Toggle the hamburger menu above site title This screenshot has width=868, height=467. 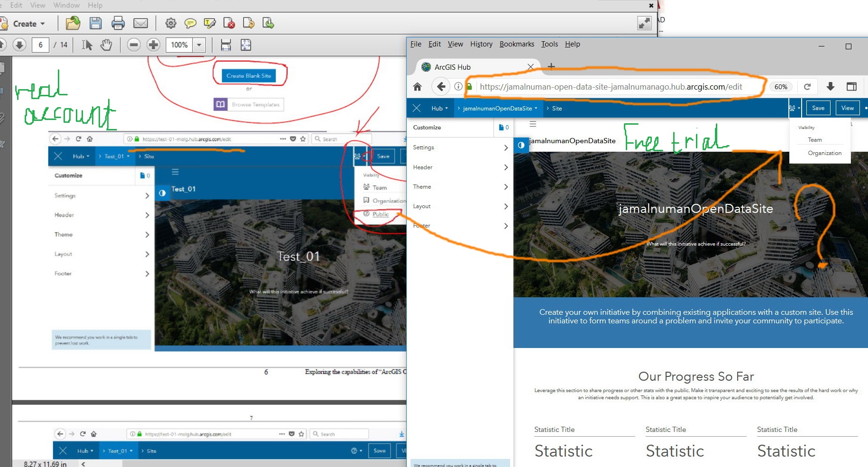(x=533, y=124)
